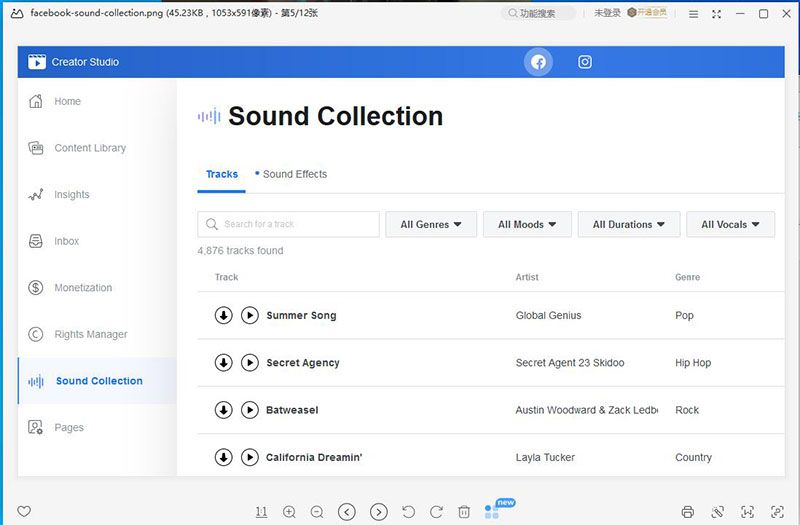
Task: Select Sound Collection in the sidebar
Action: [x=97, y=381]
